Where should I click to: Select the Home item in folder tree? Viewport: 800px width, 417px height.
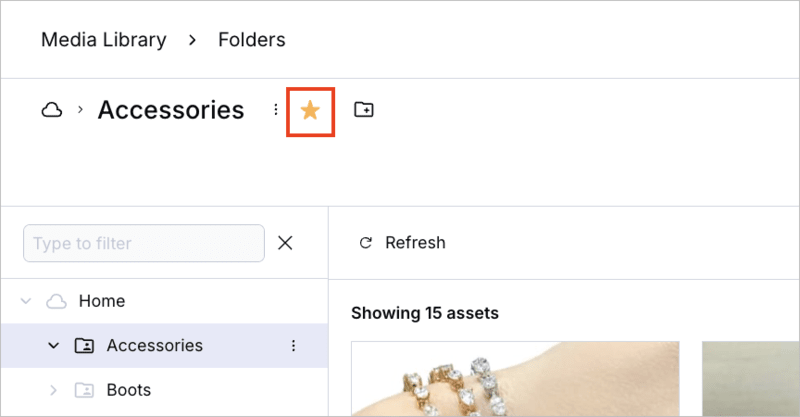(102, 301)
